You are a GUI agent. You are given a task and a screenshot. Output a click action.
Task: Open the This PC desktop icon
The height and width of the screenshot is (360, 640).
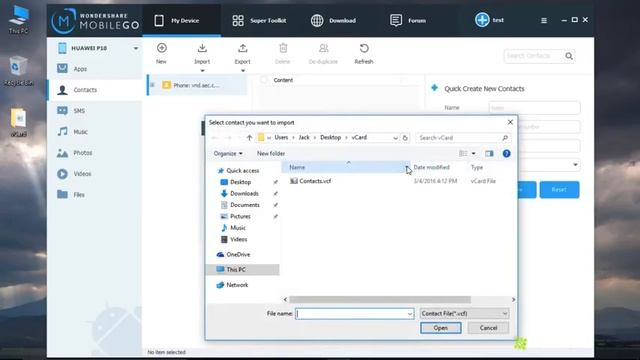pyautogui.click(x=18, y=20)
